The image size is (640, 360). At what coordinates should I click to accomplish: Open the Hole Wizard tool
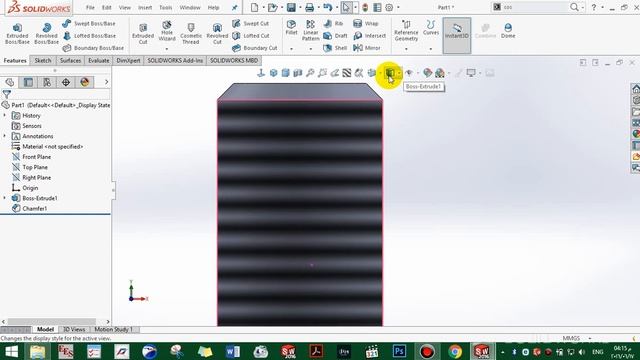(167, 31)
